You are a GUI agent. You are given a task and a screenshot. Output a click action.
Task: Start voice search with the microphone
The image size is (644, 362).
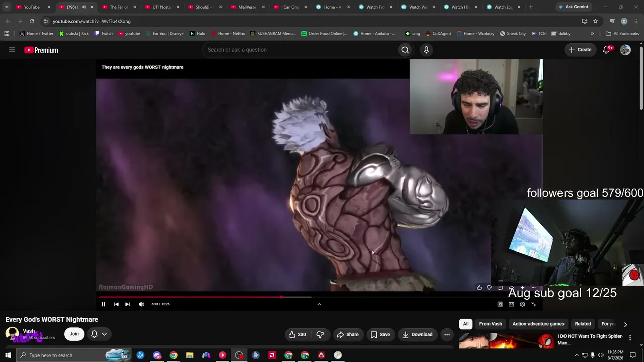(x=426, y=50)
